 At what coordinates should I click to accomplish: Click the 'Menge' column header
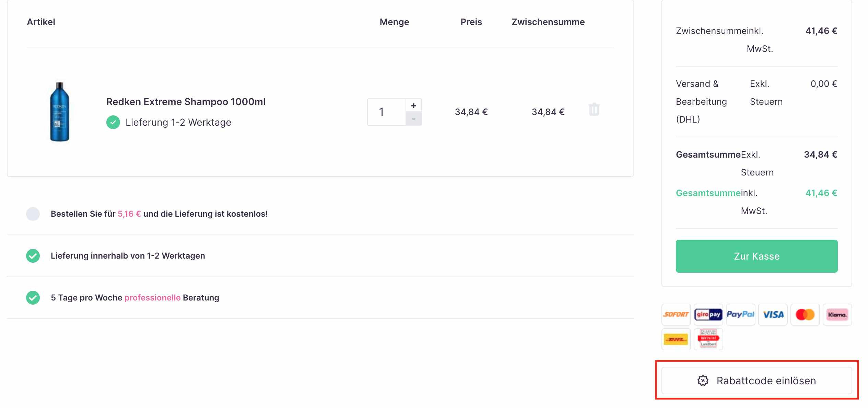pos(394,22)
